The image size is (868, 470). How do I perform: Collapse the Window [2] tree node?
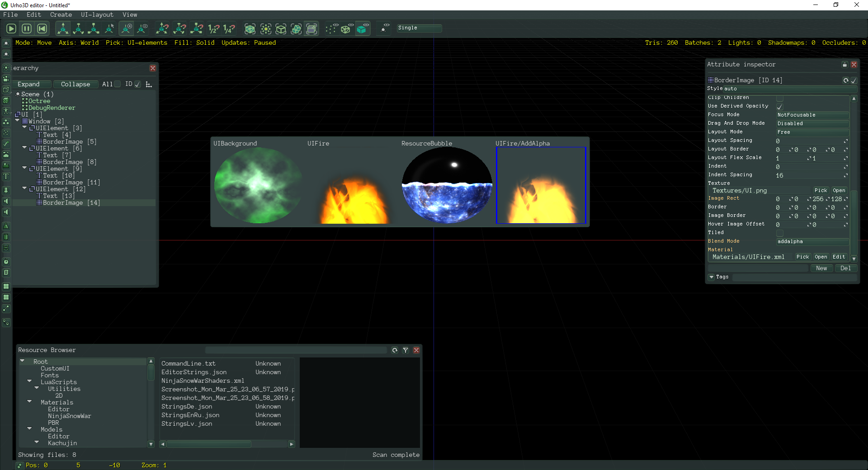(x=18, y=121)
